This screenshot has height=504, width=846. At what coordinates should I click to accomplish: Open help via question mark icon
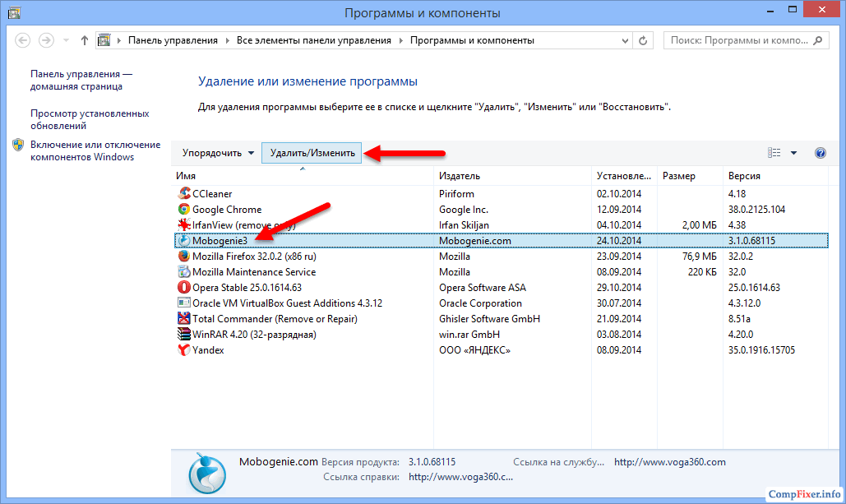(819, 153)
